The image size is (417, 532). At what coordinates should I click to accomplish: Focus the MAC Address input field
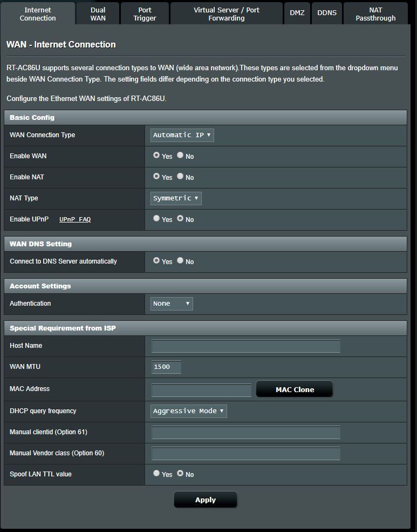coord(201,390)
